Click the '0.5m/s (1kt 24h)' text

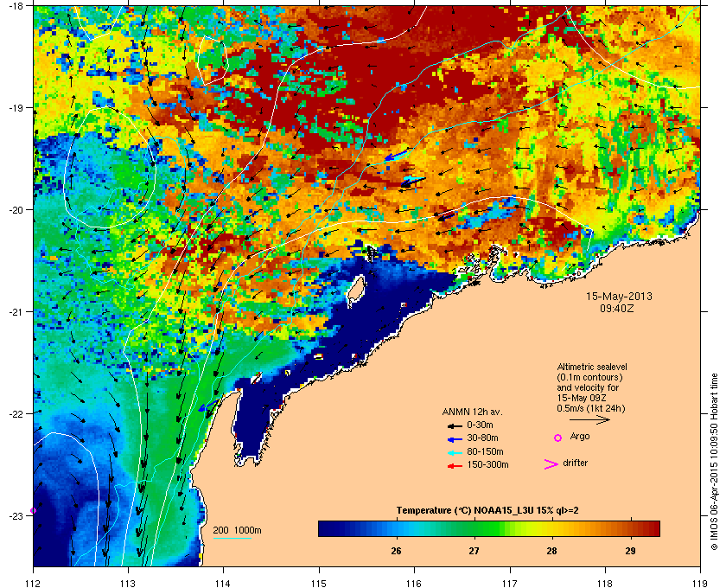591,408
